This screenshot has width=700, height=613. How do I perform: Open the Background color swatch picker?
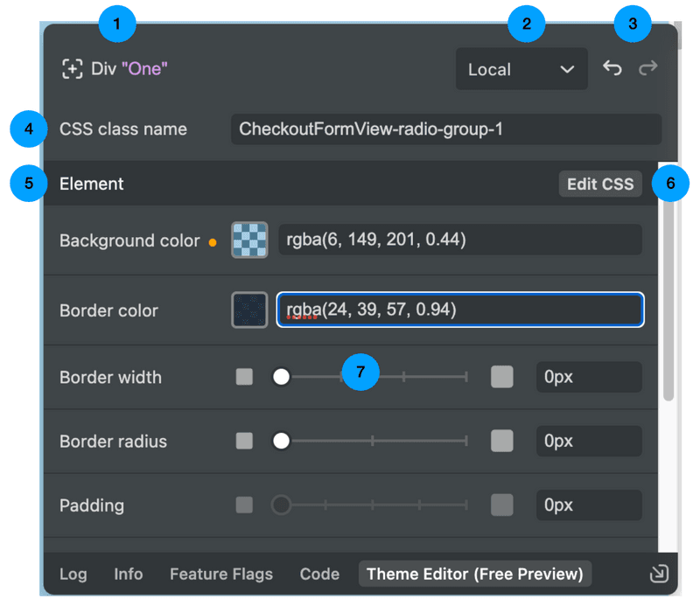click(249, 240)
